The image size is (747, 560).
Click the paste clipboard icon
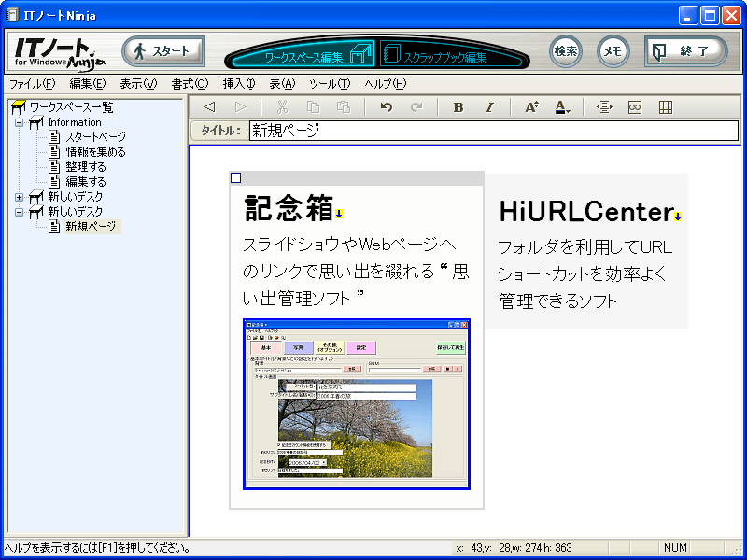344,107
